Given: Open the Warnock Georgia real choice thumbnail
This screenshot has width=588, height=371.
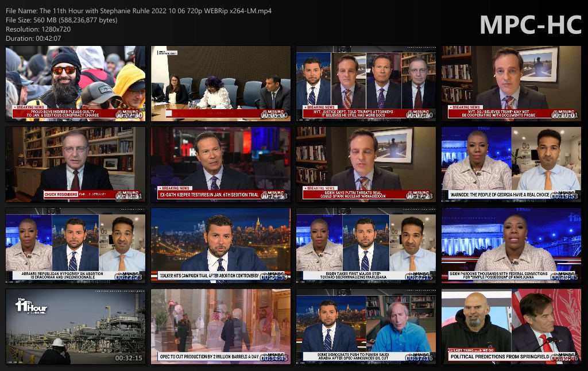Looking at the screenshot, I should [511, 165].
